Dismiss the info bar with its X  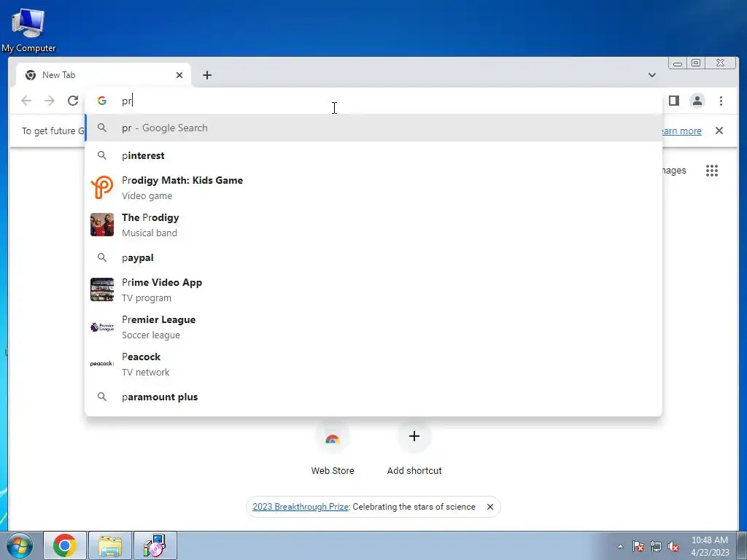719,131
